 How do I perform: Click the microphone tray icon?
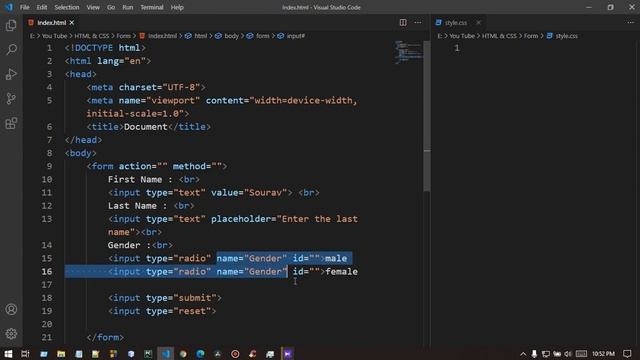click(534, 354)
